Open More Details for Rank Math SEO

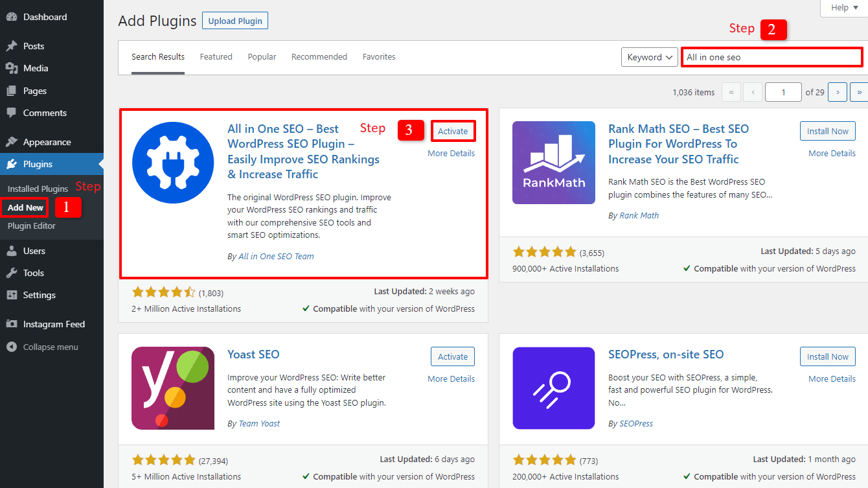[x=832, y=154]
